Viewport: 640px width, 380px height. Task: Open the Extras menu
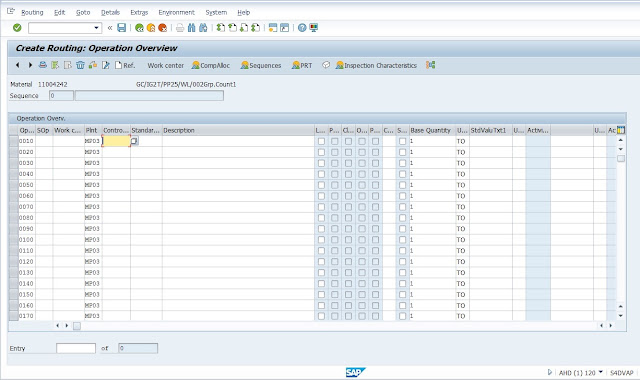click(139, 12)
